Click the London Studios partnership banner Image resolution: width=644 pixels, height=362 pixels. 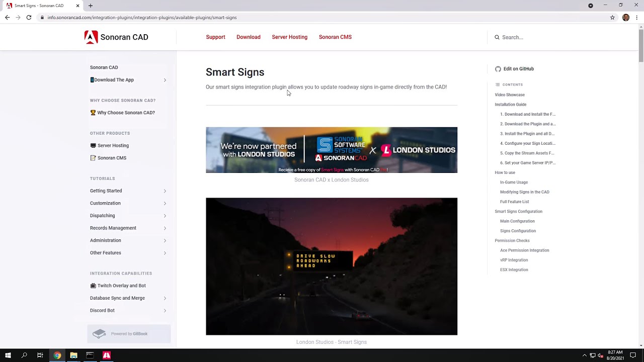click(332, 150)
